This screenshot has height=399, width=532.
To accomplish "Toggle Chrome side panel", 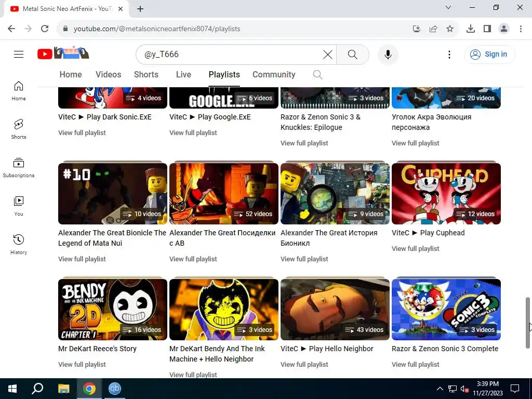I will click(487, 29).
